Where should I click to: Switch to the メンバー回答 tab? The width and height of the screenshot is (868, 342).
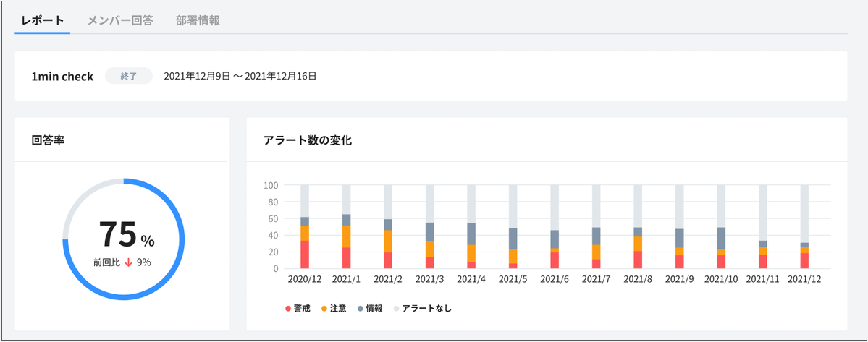(x=120, y=20)
